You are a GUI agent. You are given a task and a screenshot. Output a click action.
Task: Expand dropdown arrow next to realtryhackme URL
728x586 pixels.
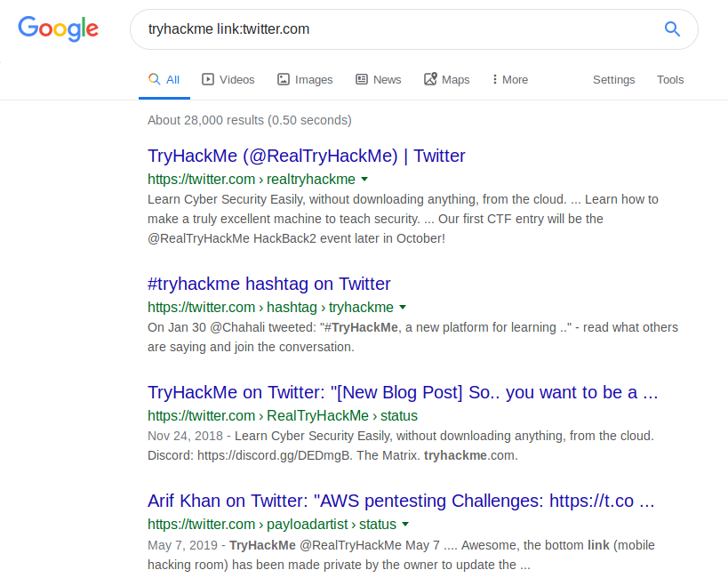coord(364,180)
